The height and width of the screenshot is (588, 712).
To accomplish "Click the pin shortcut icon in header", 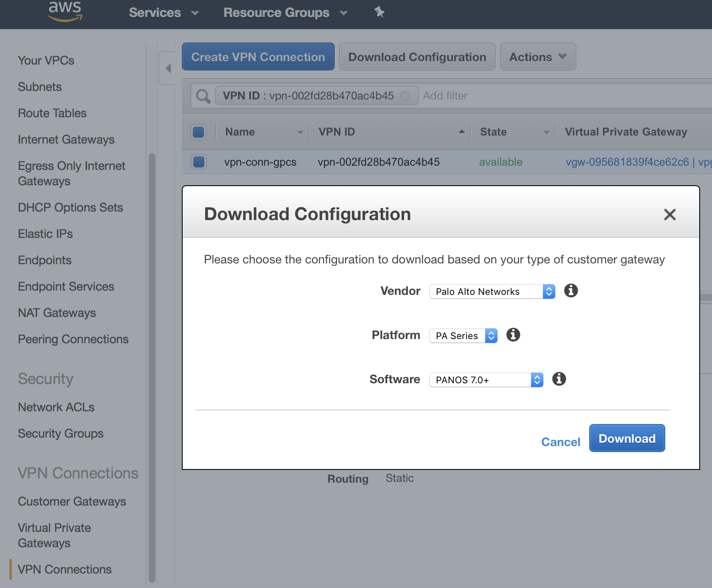I will [379, 12].
